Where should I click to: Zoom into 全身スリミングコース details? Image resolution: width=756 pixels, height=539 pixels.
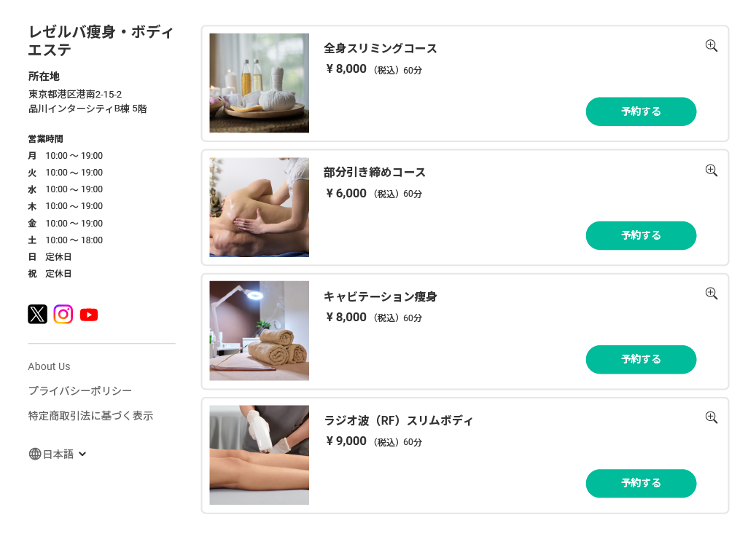(x=712, y=46)
